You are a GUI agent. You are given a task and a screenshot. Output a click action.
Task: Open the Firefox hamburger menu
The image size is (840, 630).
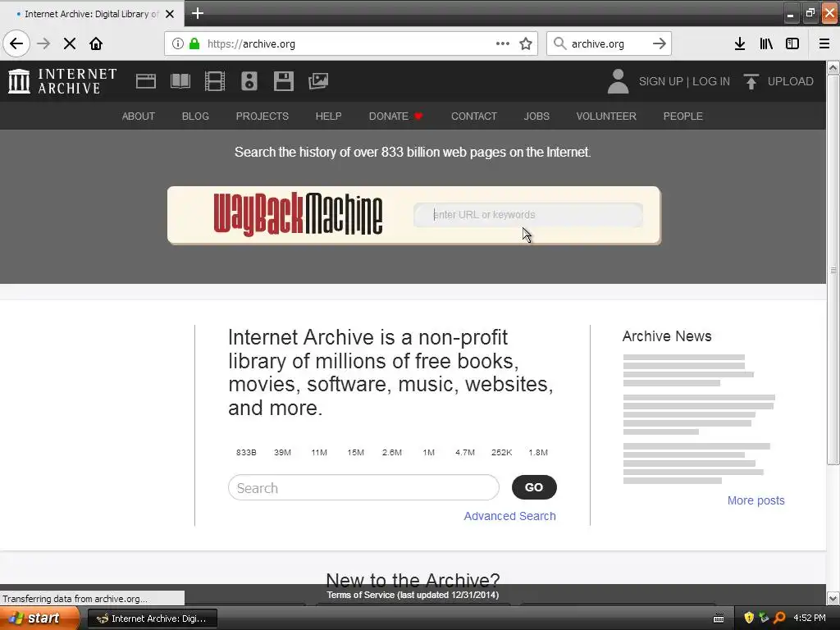point(824,43)
